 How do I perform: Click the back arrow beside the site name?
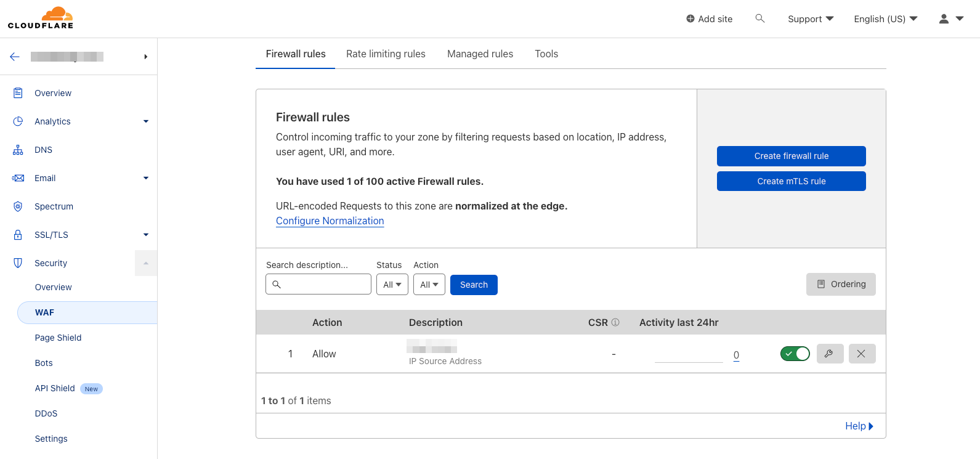tap(15, 57)
